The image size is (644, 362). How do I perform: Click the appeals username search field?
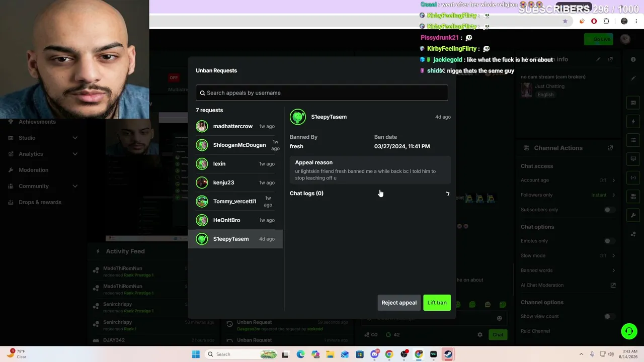tap(322, 93)
